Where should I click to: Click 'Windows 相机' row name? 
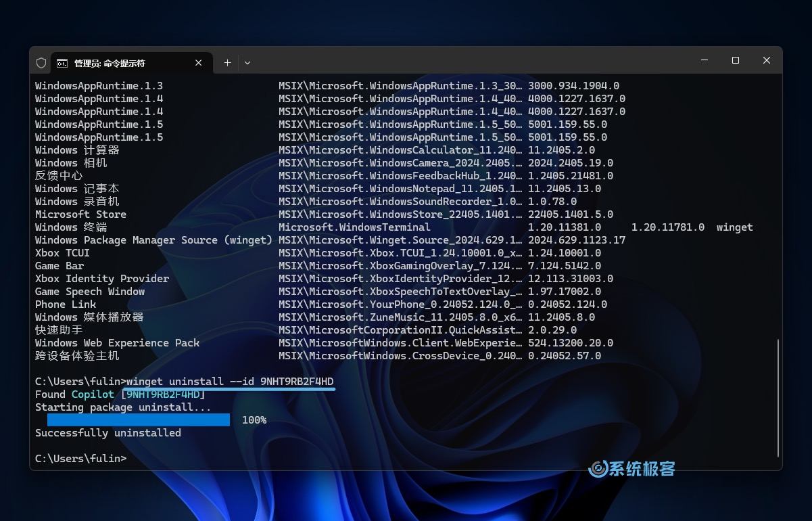click(71, 163)
